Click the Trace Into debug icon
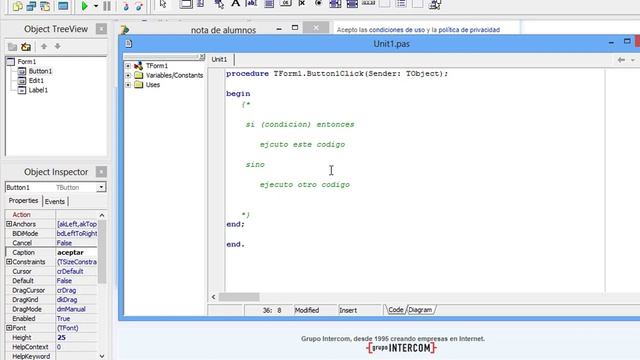Image resolution: width=640 pixels, height=360 pixels. point(126,6)
